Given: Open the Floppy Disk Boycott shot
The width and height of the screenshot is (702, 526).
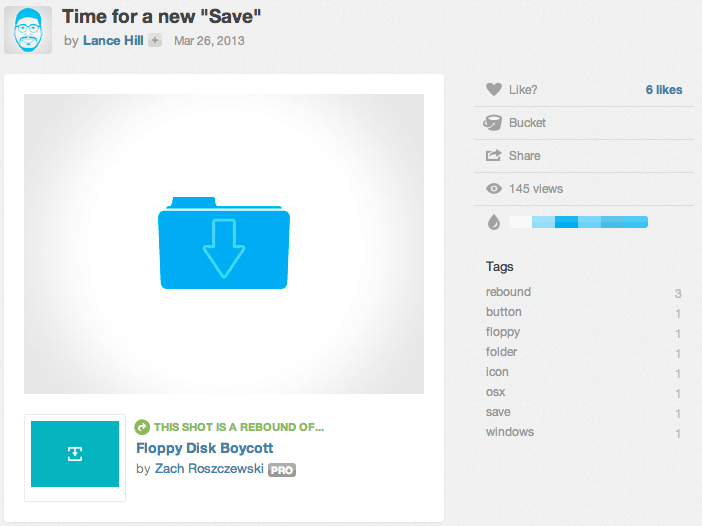Looking at the screenshot, I should point(204,448).
